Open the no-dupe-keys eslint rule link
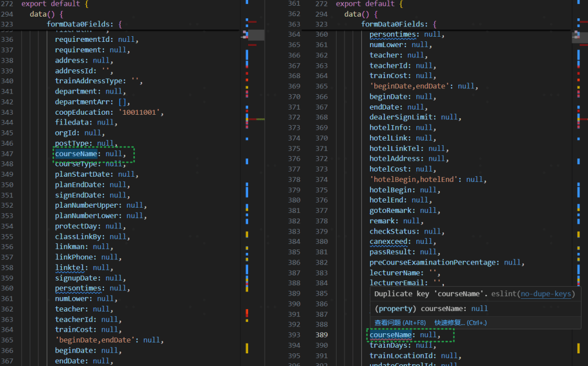The image size is (588, 366). pyautogui.click(x=546, y=294)
